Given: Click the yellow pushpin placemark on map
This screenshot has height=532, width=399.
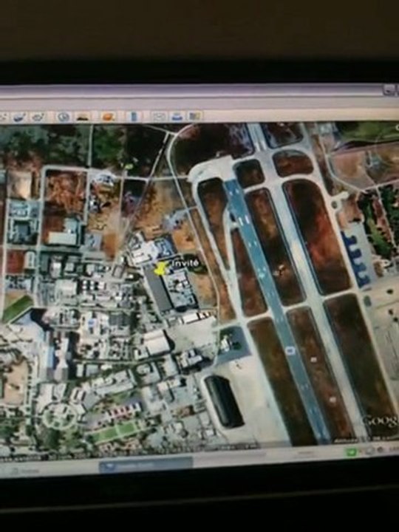Looking at the screenshot, I should pyautogui.click(x=160, y=269).
